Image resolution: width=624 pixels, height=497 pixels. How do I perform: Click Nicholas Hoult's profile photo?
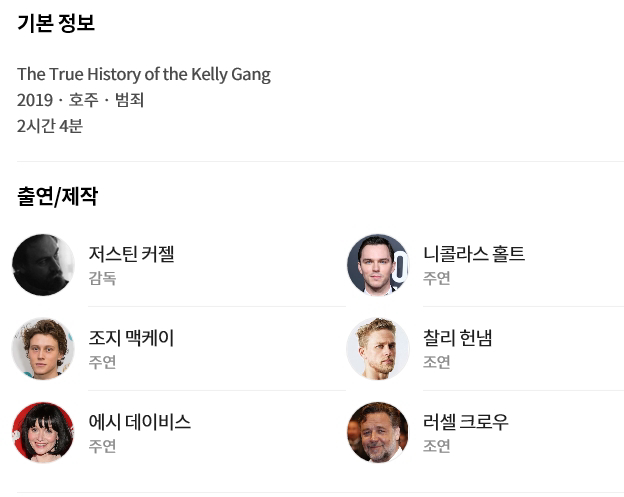(x=377, y=265)
